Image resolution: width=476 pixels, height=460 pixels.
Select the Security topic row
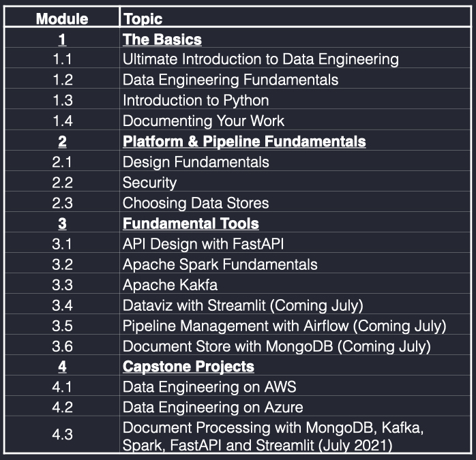238,181
